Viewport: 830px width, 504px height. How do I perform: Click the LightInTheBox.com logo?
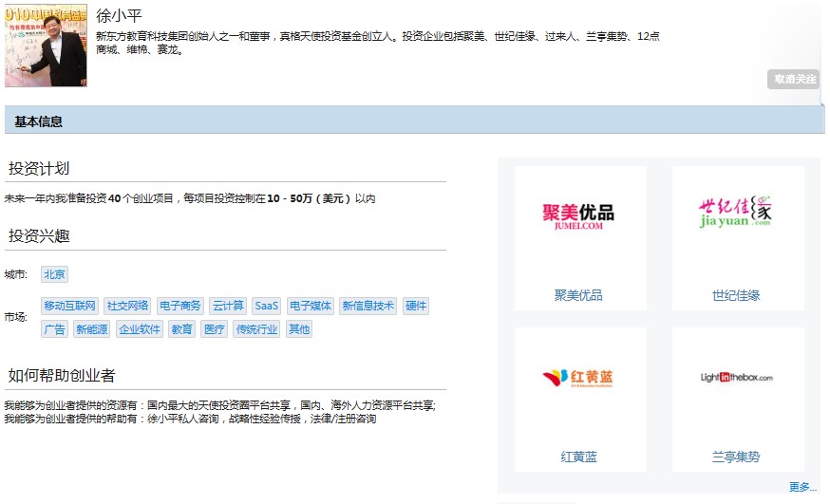pos(736,377)
